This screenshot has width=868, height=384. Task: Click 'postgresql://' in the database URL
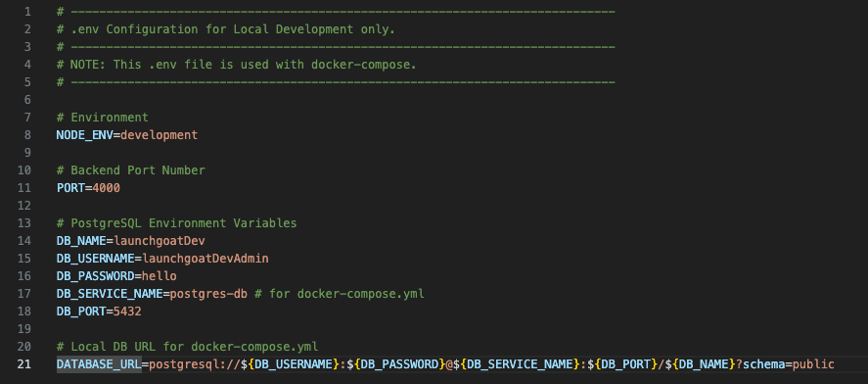[195, 364]
